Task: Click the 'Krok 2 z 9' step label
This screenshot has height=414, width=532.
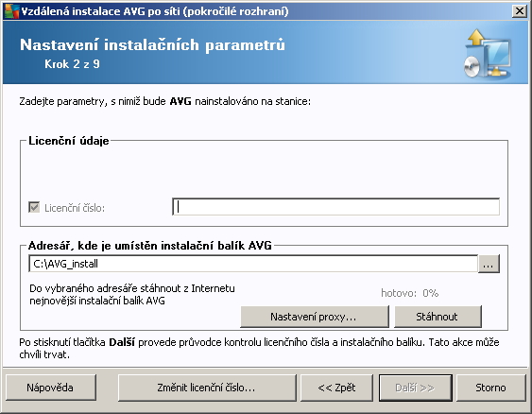Action: [72, 63]
